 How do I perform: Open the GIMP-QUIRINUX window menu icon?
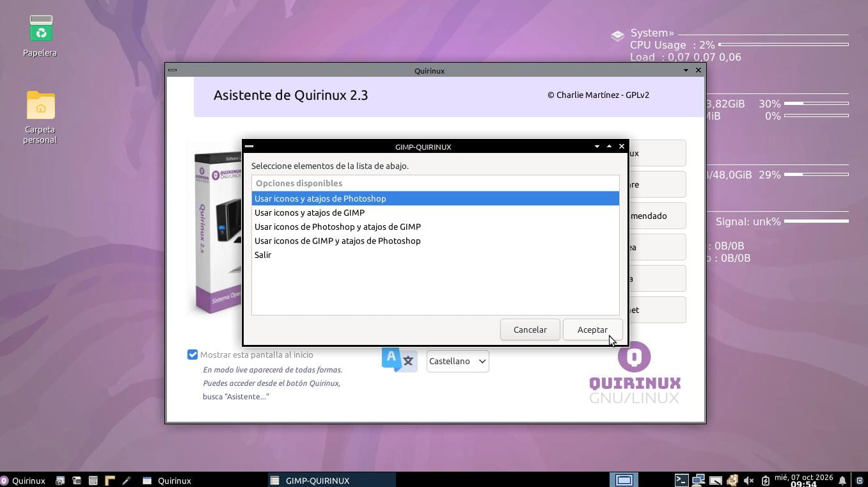click(x=249, y=147)
